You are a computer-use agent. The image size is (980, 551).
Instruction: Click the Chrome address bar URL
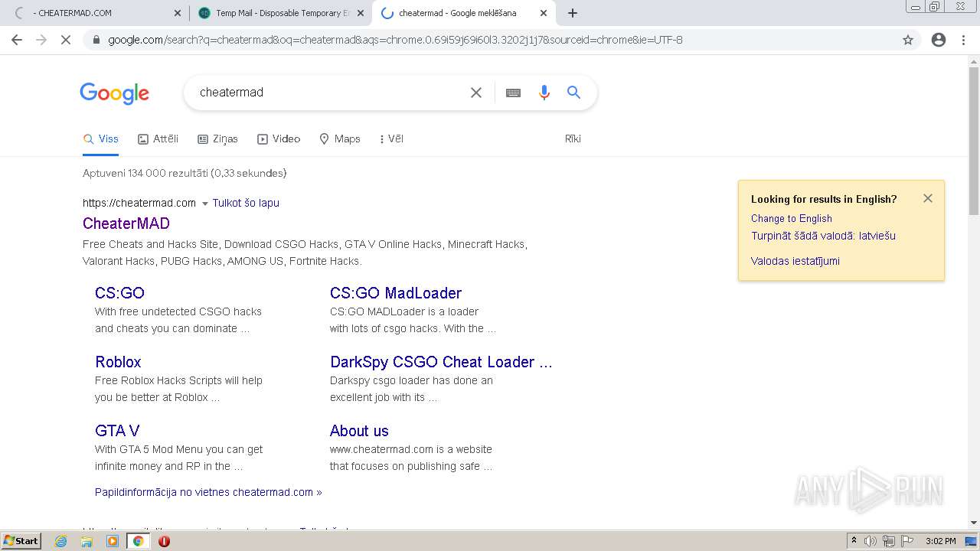click(x=395, y=40)
